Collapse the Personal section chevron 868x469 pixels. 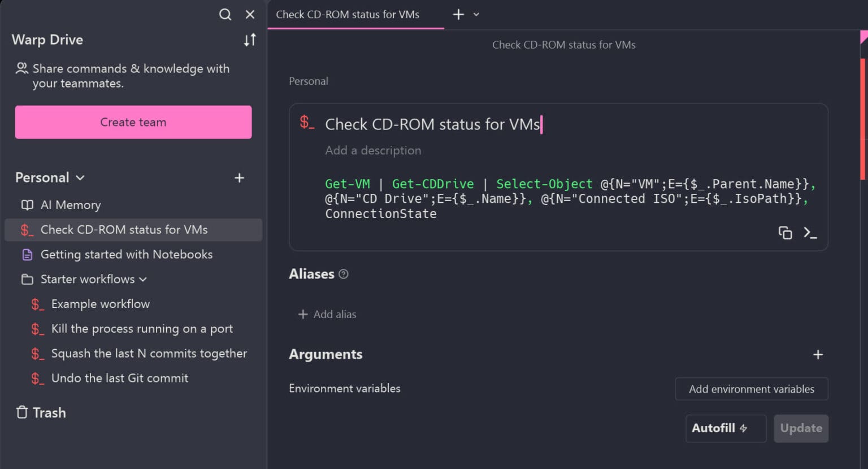point(79,177)
